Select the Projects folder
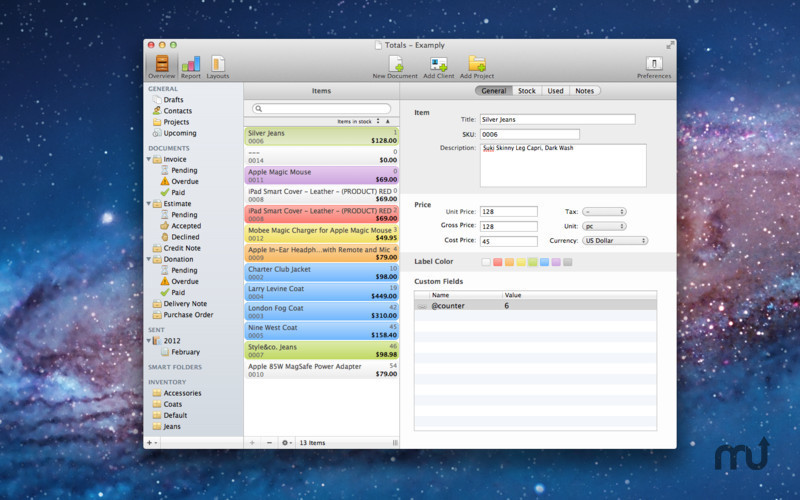Screen dimensions: 800x500 pos(171,122)
